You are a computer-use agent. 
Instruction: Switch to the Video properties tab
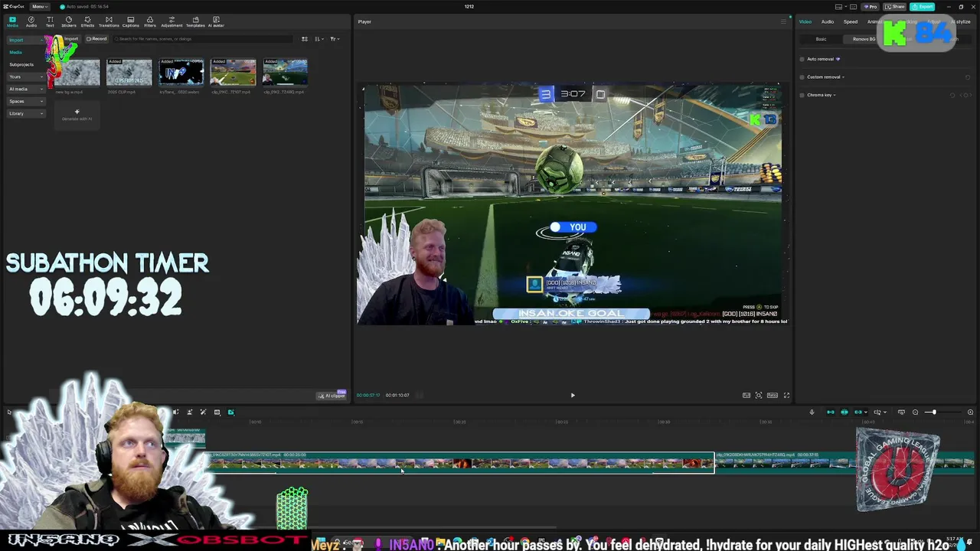pyautogui.click(x=805, y=21)
